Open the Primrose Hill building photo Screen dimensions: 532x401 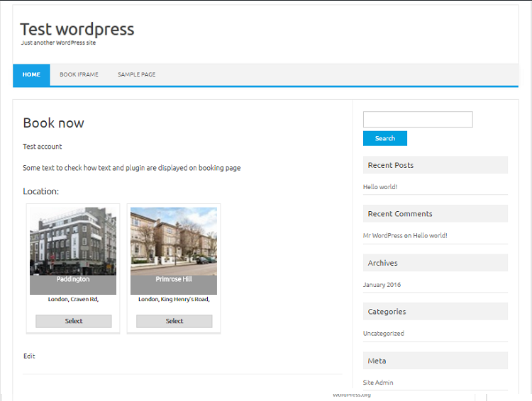(x=174, y=241)
